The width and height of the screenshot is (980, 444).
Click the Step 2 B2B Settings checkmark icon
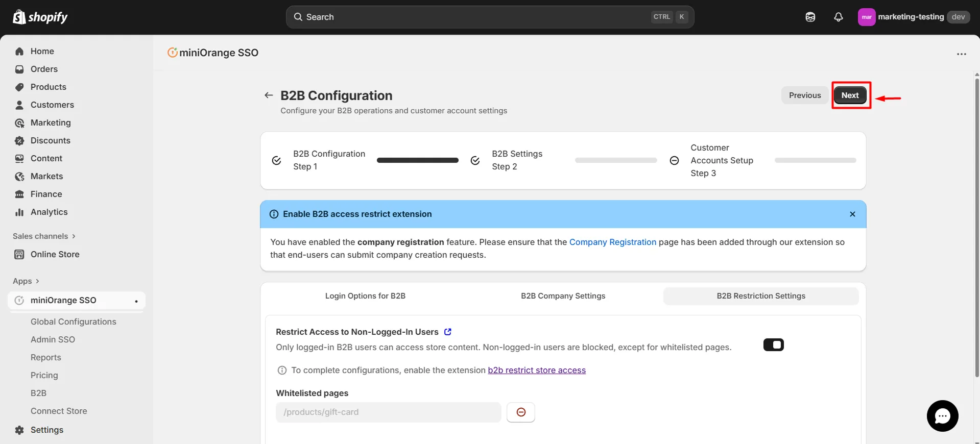pos(475,160)
